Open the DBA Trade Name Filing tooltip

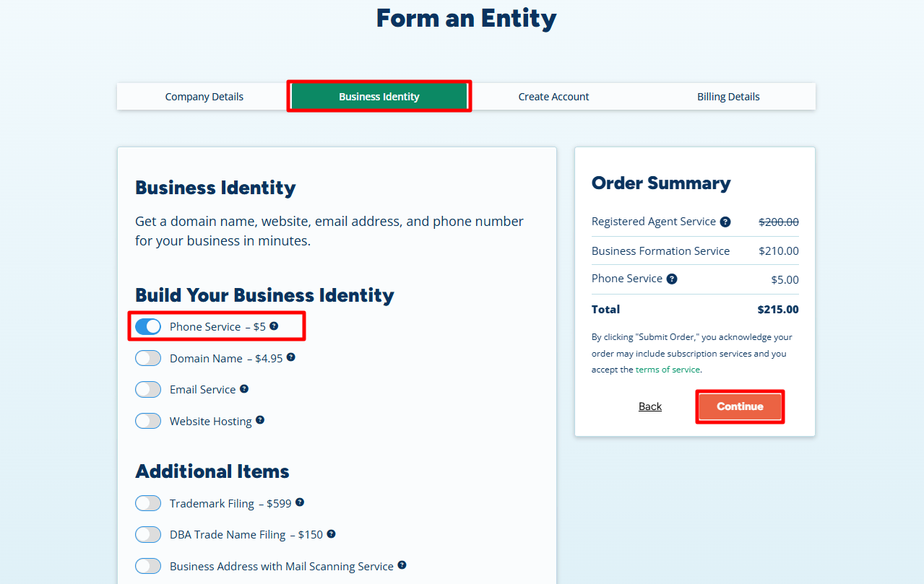click(x=331, y=533)
